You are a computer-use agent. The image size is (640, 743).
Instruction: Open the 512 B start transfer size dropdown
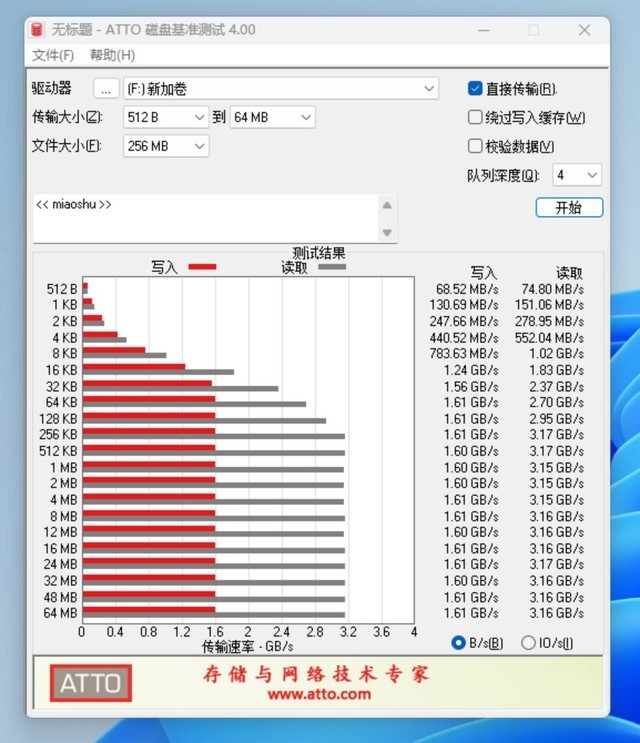coord(166,117)
